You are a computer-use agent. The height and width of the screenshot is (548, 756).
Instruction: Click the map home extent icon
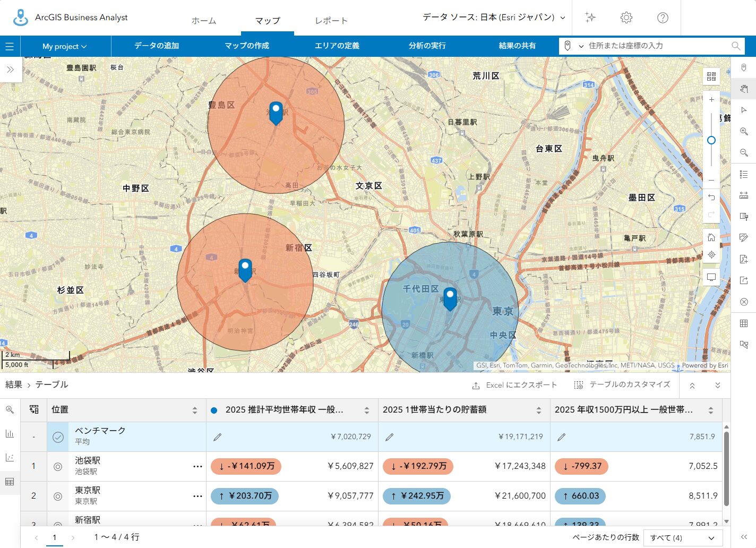pos(711,237)
